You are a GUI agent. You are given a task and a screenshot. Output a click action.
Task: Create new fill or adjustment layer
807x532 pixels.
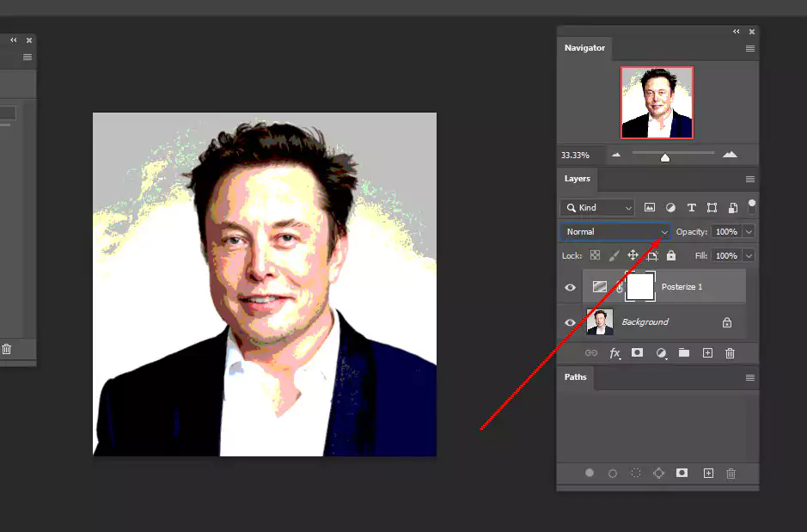click(662, 353)
